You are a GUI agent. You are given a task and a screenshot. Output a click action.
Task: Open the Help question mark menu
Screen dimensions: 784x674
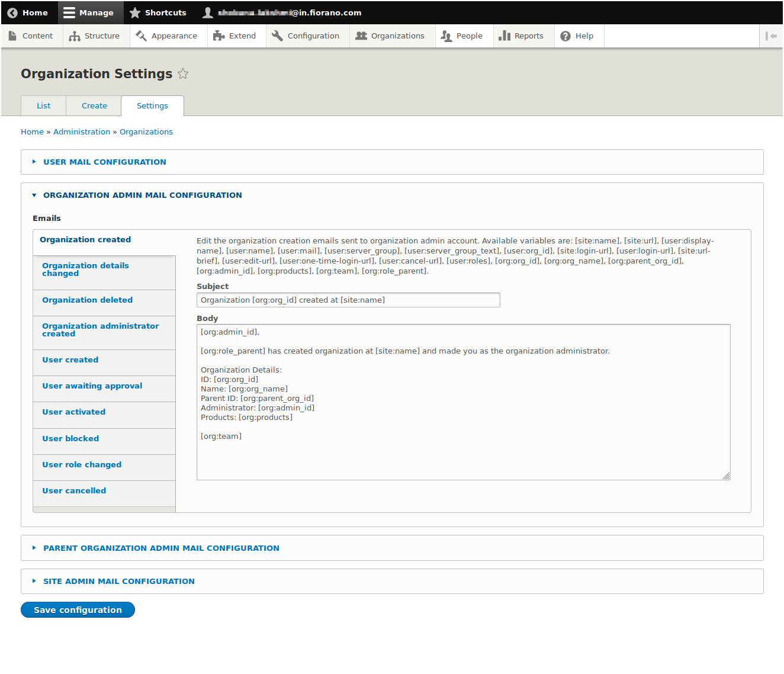[x=577, y=36]
